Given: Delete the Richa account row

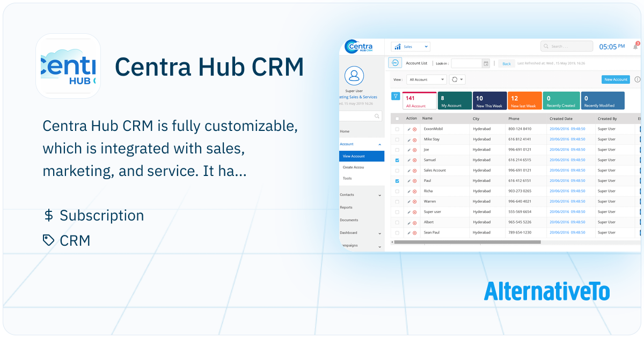Looking at the screenshot, I should point(415,192).
